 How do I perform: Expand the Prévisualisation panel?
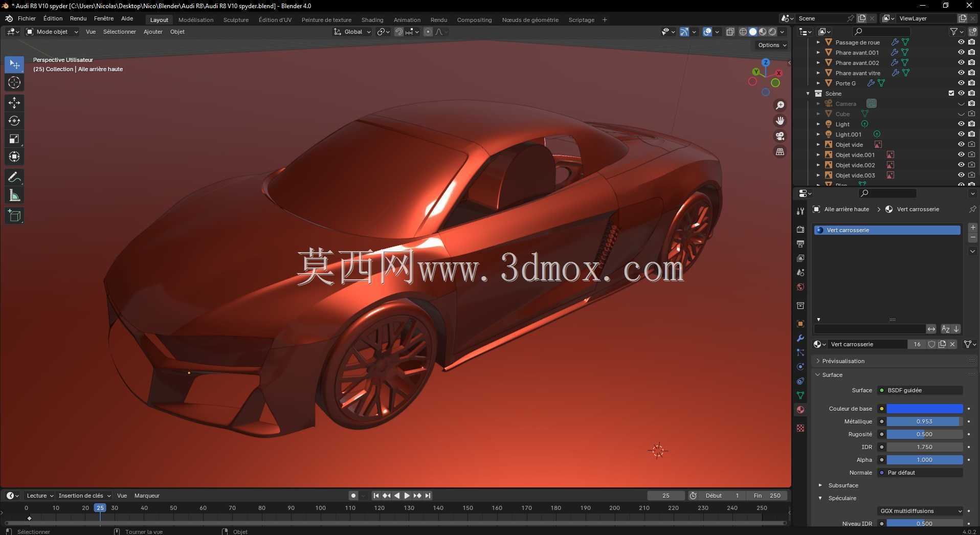(x=843, y=361)
